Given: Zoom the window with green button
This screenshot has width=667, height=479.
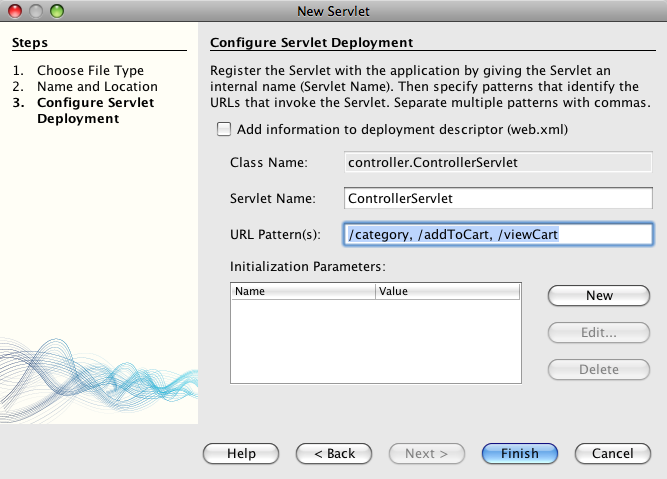Looking at the screenshot, I should (55, 11).
